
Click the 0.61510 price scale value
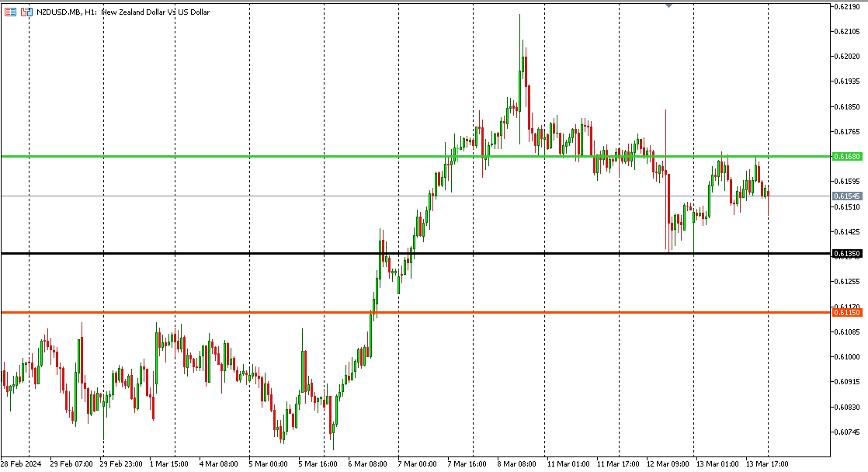click(x=847, y=207)
